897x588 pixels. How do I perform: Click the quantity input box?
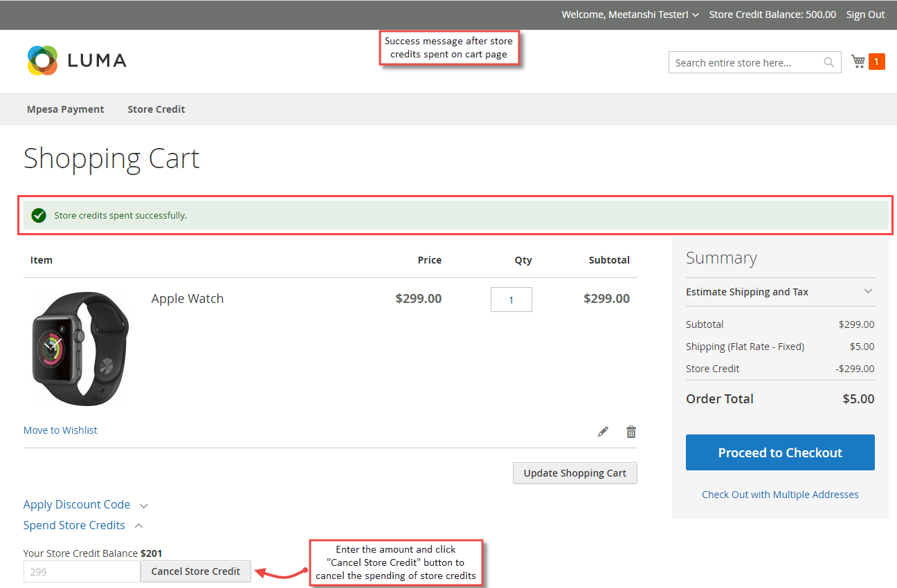click(x=511, y=300)
